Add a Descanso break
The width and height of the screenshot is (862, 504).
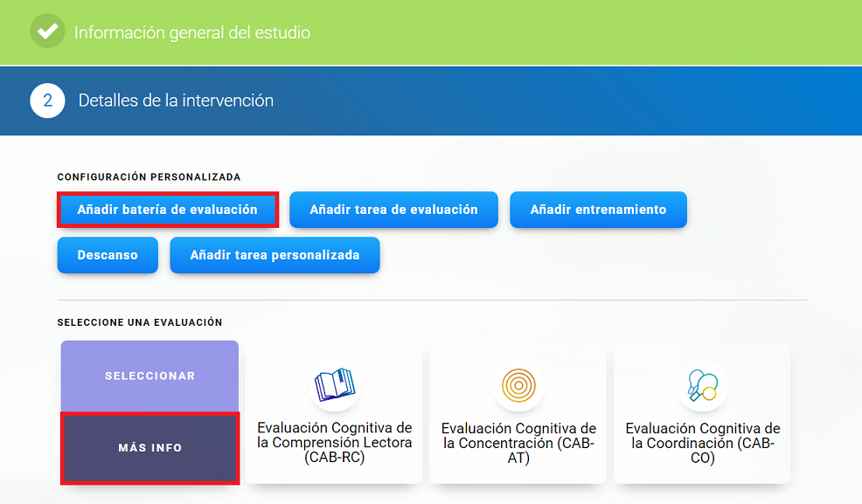(x=108, y=255)
